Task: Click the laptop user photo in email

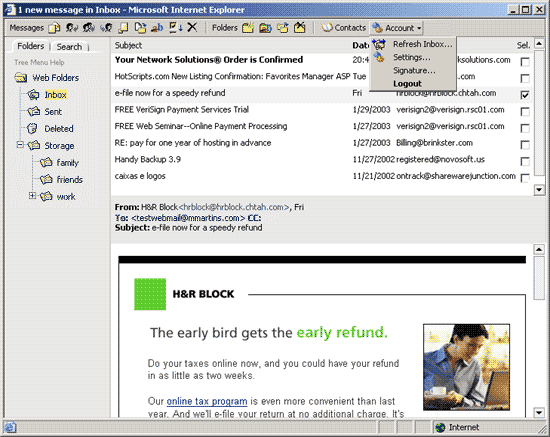Action: (466, 367)
